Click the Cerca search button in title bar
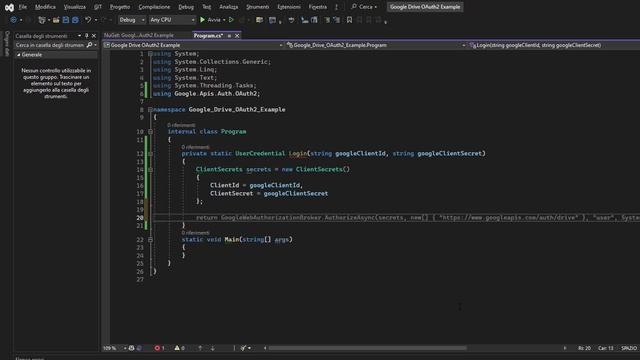This screenshot has height=360, width=640. 364,7
